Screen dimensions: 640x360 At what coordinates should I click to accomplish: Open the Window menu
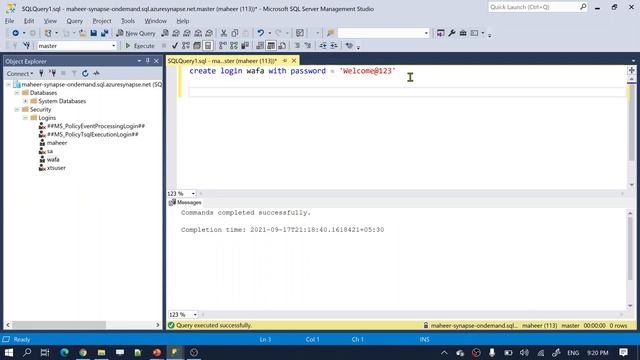156,21
